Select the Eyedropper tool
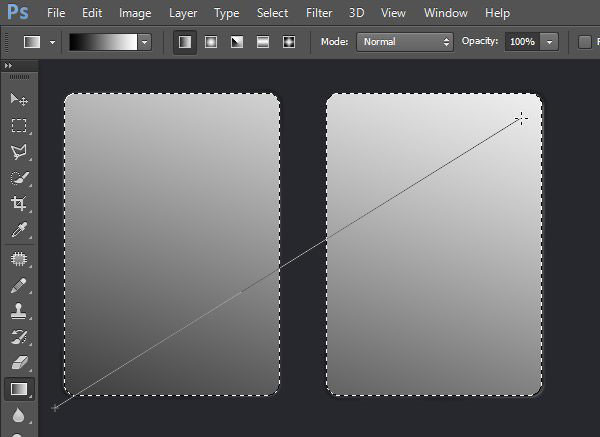The image size is (600, 437). (19, 230)
